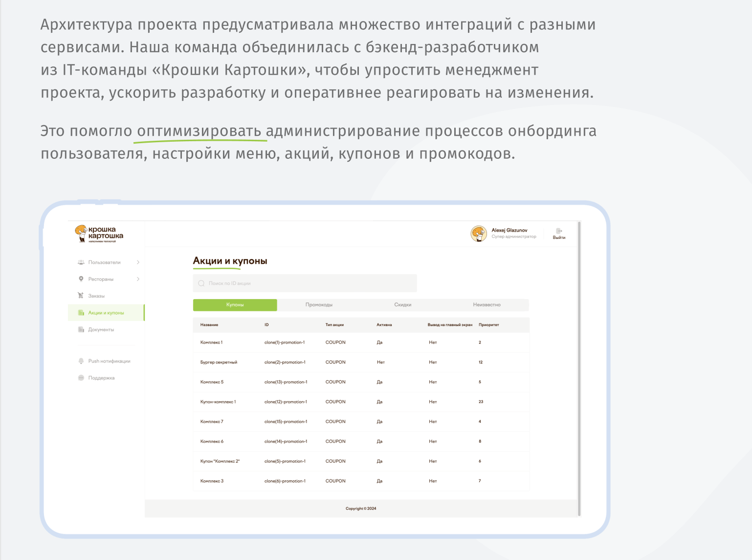Click the Тип акции column header
Viewport: 752px width, 560px height.
pos(334,325)
